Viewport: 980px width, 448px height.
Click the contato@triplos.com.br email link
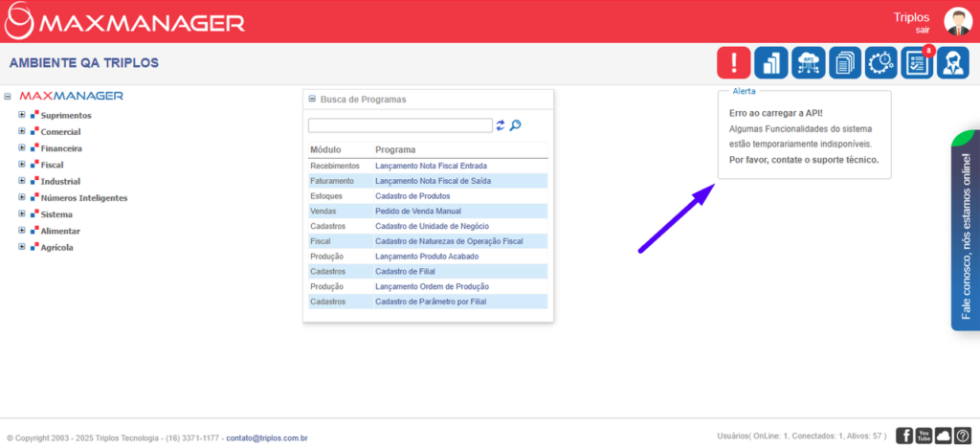tap(267, 438)
